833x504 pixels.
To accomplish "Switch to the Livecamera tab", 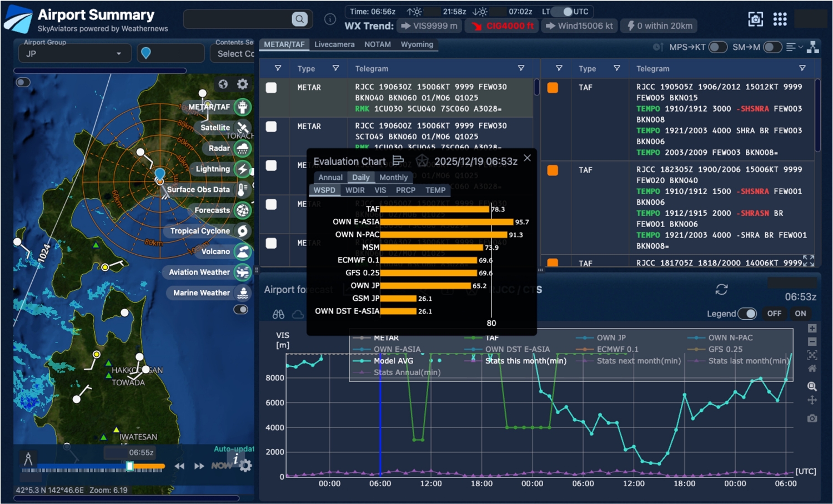I will (334, 44).
